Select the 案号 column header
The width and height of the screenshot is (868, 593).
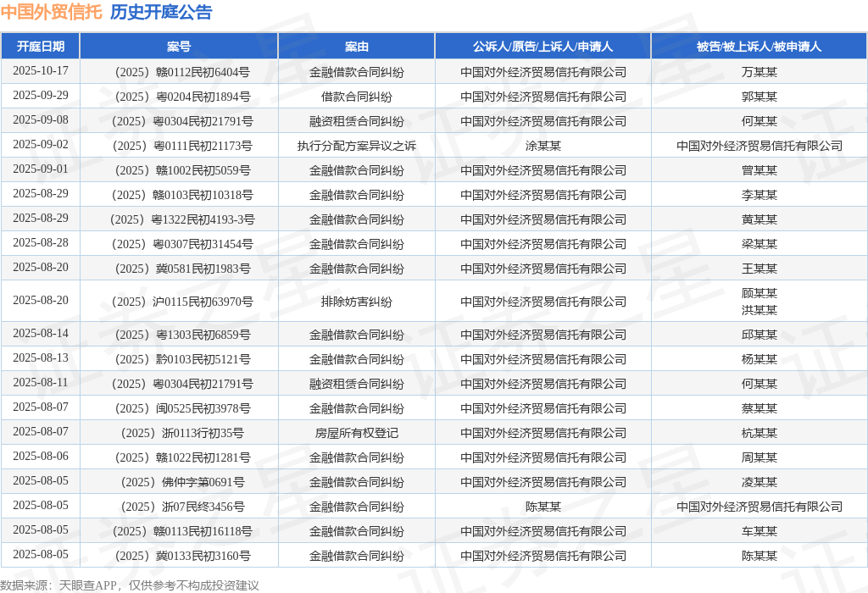tap(179, 47)
